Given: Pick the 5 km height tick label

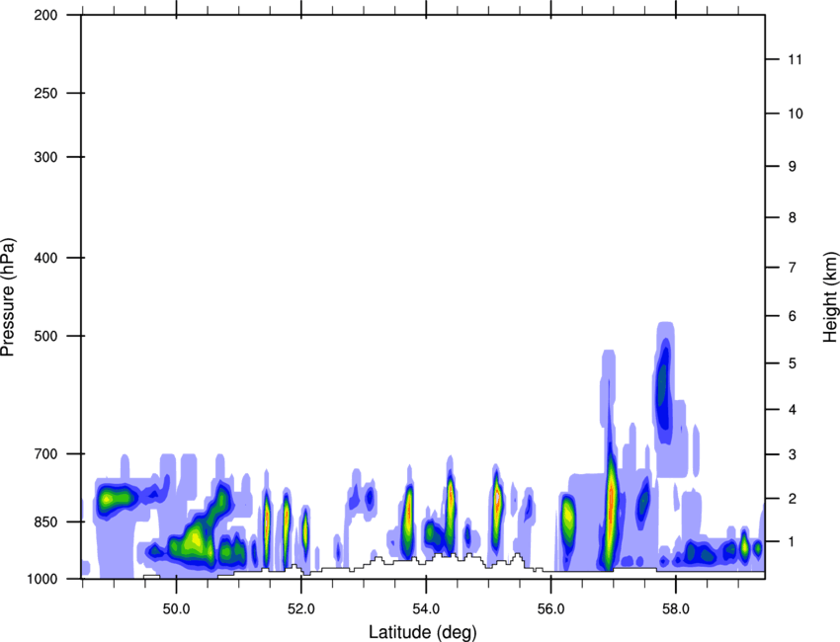Looking at the screenshot, I should [x=793, y=363].
